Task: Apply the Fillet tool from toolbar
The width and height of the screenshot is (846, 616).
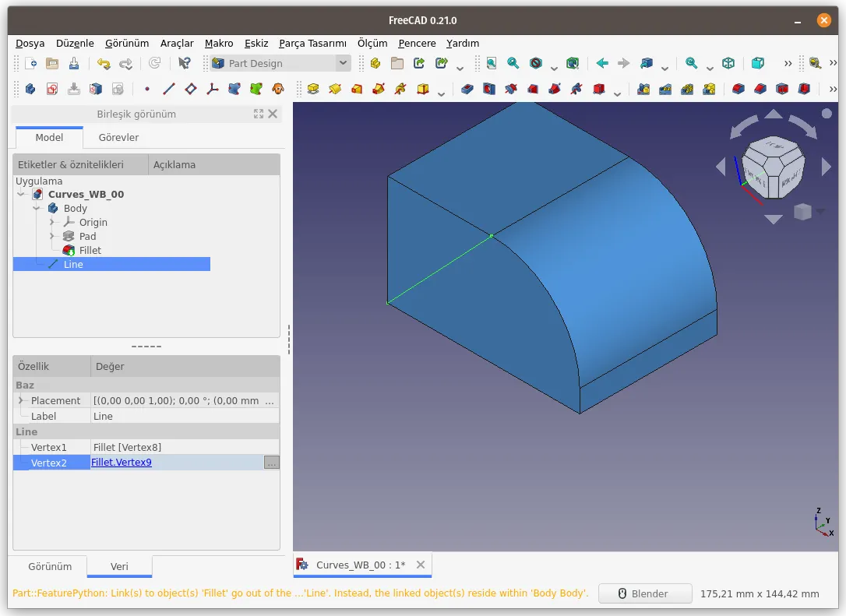Action: point(738,89)
